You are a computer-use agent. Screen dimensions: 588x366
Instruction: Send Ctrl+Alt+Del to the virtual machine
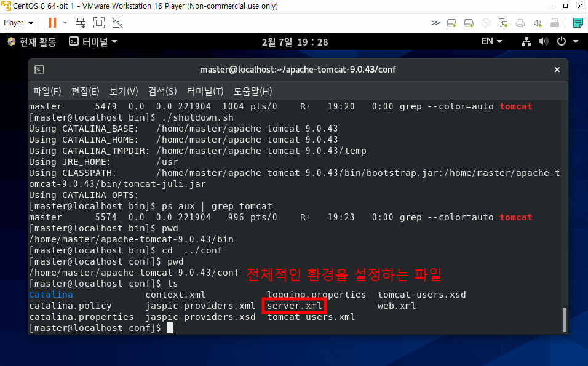[x=81, y=23]
